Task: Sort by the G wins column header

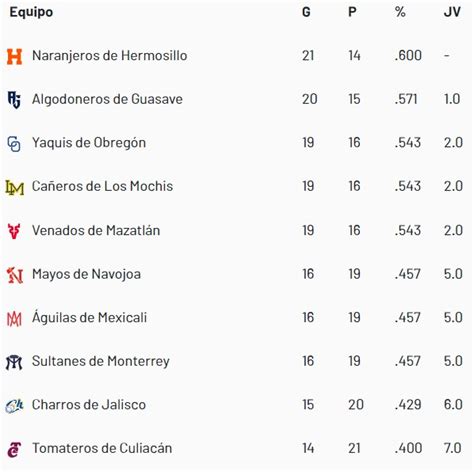Action: tap(306, 12)
